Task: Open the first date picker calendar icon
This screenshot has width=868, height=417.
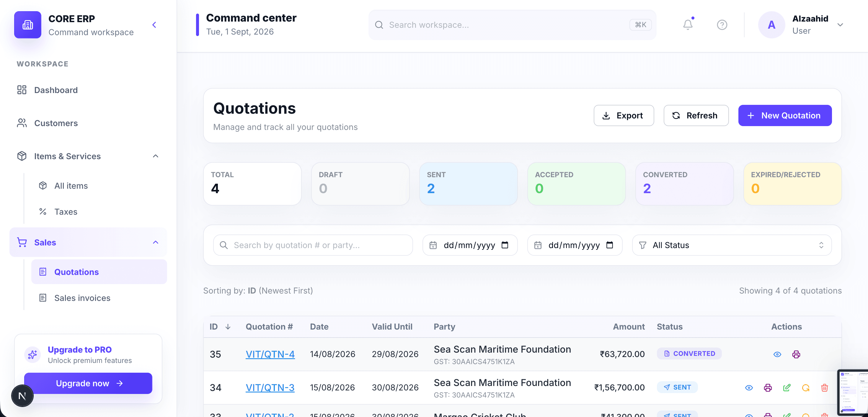Action: 505,245
